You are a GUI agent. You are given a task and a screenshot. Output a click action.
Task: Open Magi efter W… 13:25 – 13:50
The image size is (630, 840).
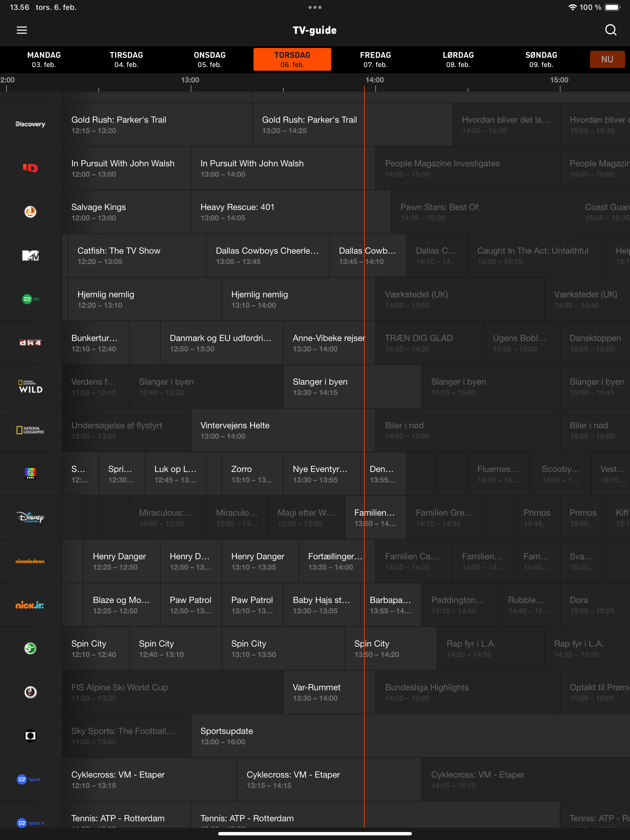click(x=306, y=517)
